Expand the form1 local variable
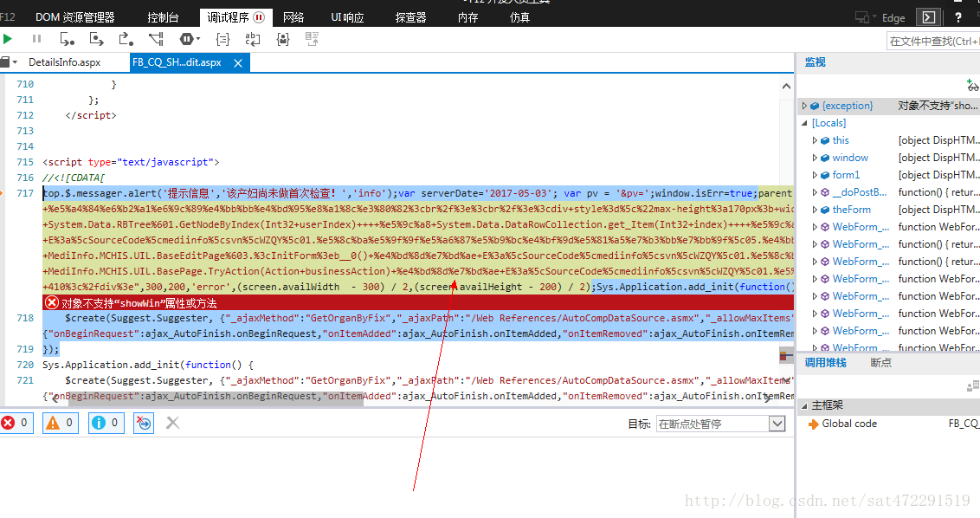This screenshot has width=980, height=518. click(815, 175)
